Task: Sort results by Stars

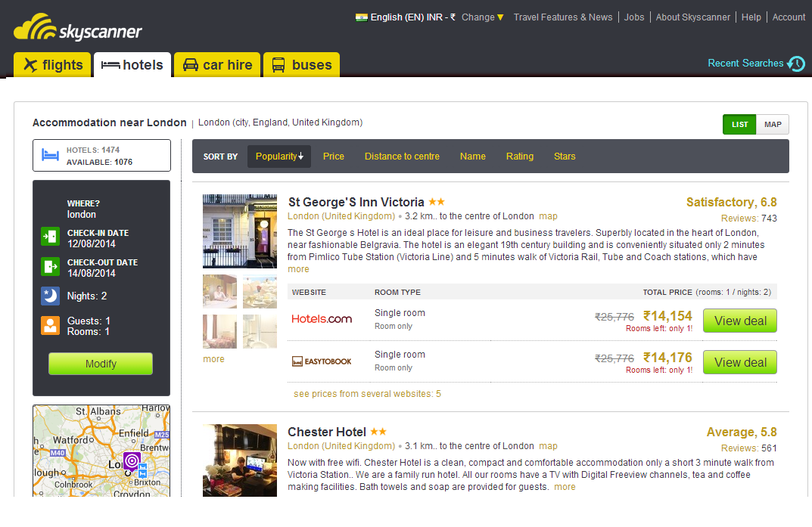Action: click(565, 157)
